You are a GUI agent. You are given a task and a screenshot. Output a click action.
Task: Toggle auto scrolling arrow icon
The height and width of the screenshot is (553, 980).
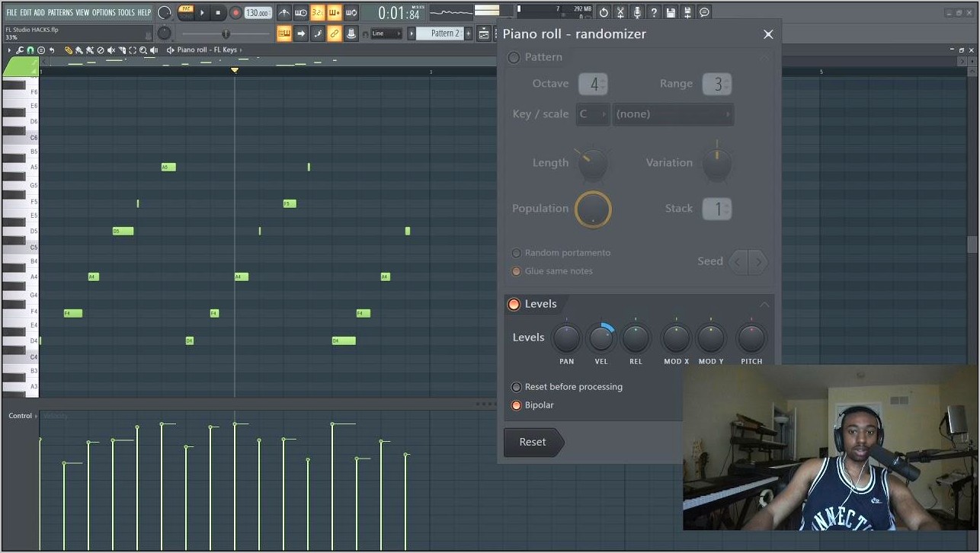click(300, 34)
